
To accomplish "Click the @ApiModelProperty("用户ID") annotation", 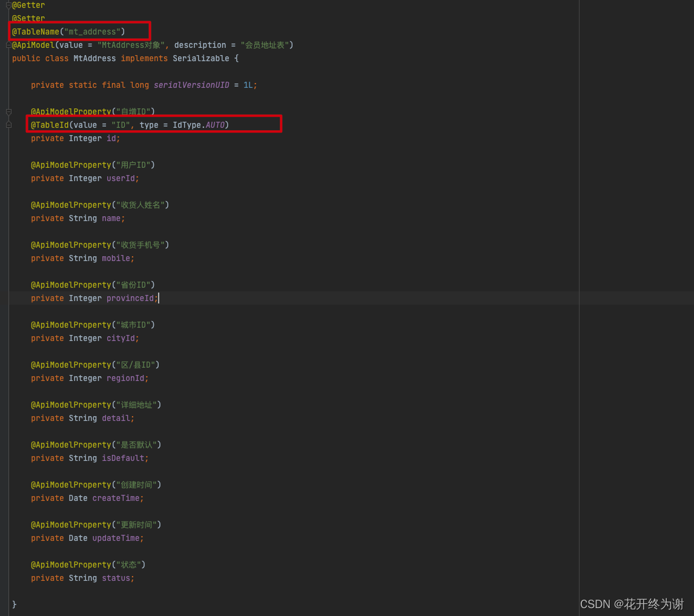I will point(93,165).
